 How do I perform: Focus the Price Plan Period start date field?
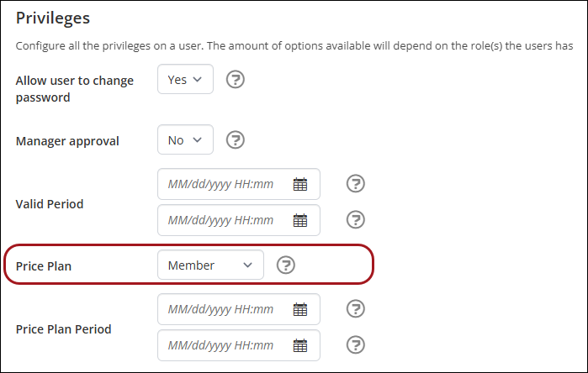(x=239, y=309)
